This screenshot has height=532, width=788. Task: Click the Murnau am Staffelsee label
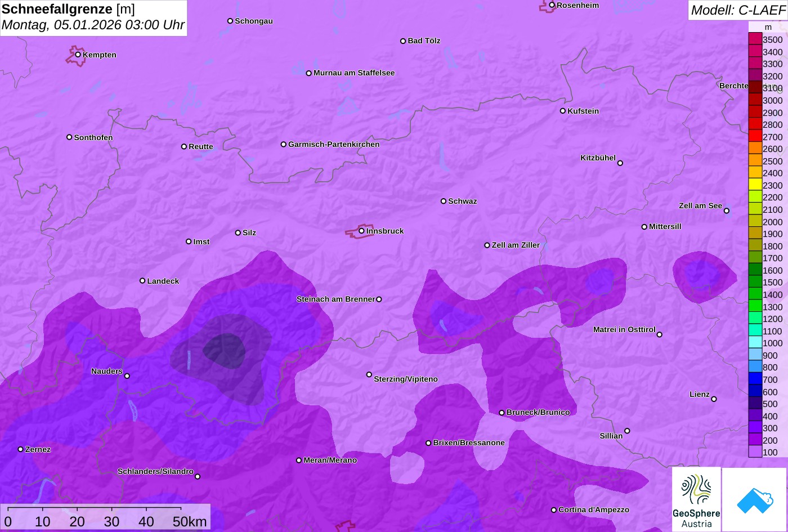coord(354,73)
